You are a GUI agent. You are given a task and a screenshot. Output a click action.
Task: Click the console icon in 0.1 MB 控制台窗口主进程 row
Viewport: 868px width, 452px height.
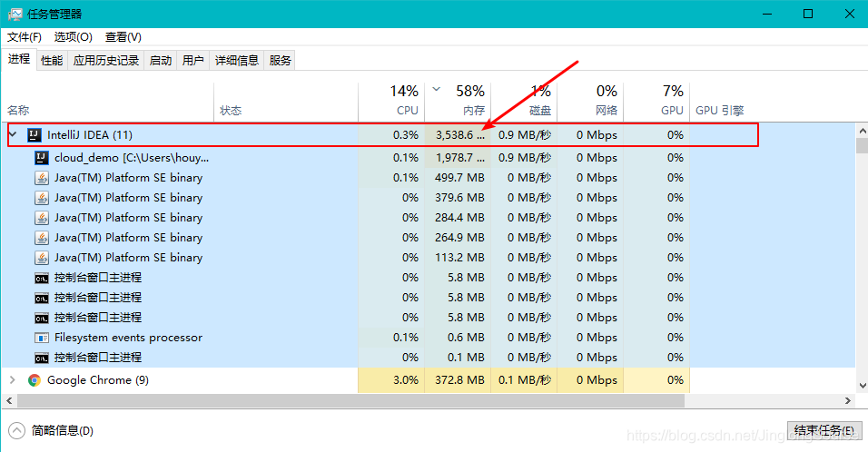pyautogui.click(x=42, y=358)
